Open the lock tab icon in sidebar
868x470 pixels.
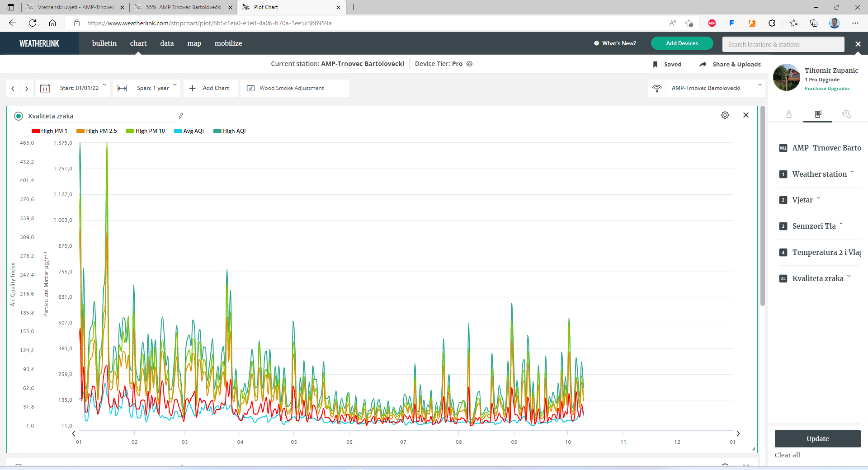pos(789,114)
